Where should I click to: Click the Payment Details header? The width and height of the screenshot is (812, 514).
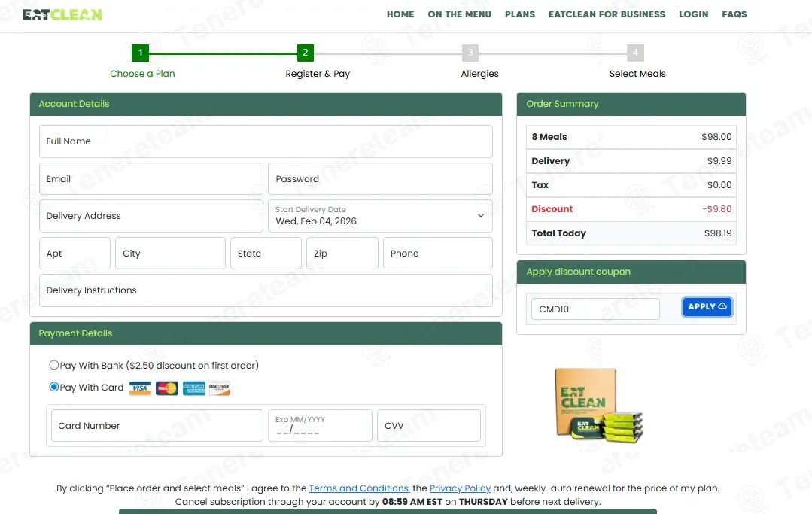(x=266, y=333)
